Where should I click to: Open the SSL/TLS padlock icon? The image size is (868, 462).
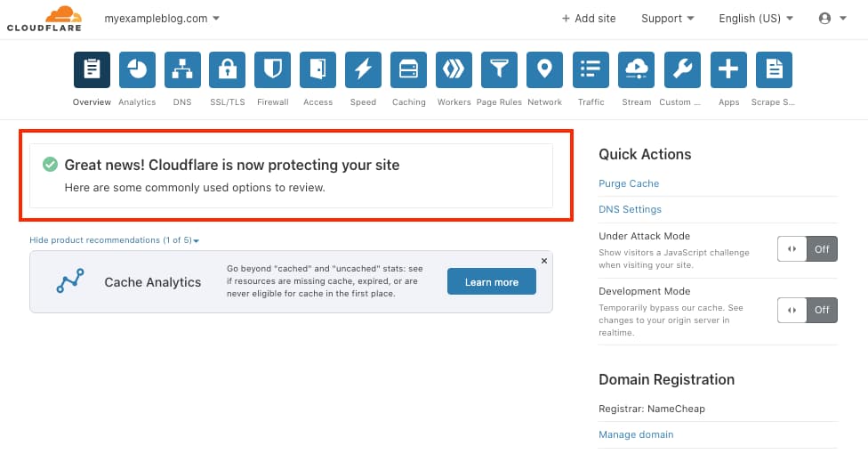tap(227, 69)
